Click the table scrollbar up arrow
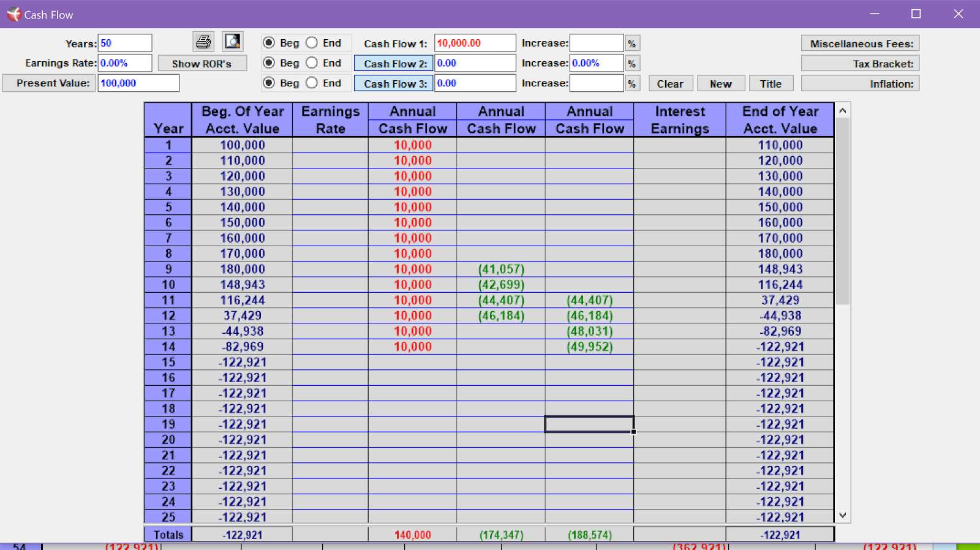Viewport: 980px width, 550px height. coord(843,110)
